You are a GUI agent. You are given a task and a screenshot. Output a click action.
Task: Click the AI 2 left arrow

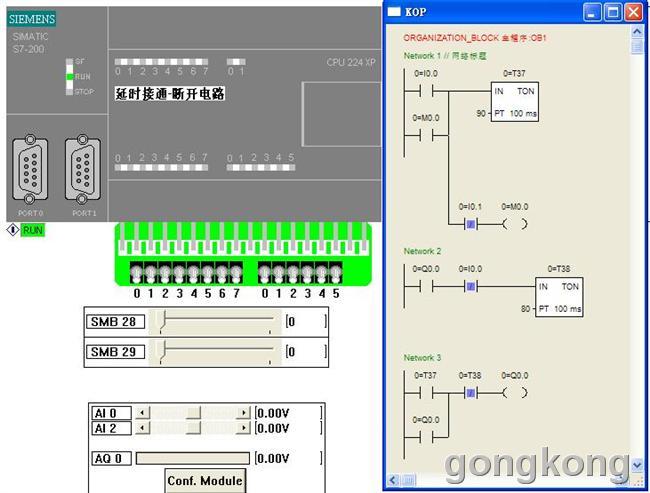pyautogui.click(x=143, y=428)
